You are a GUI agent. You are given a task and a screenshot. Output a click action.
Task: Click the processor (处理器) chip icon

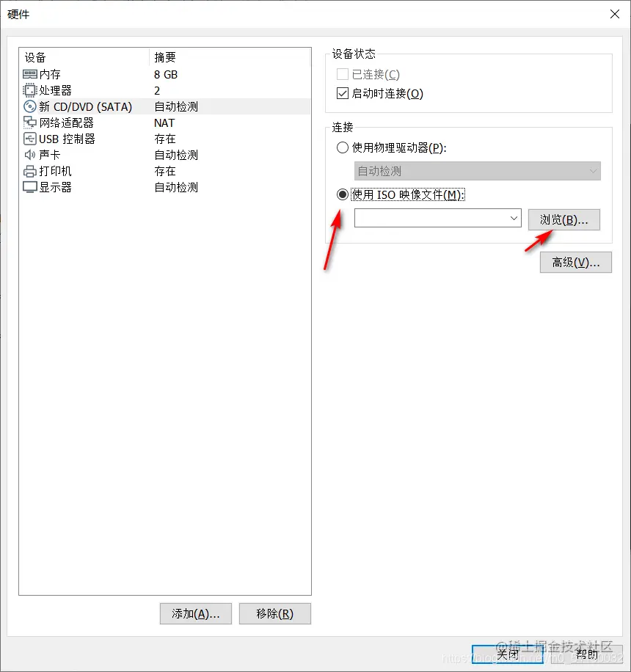30,90
